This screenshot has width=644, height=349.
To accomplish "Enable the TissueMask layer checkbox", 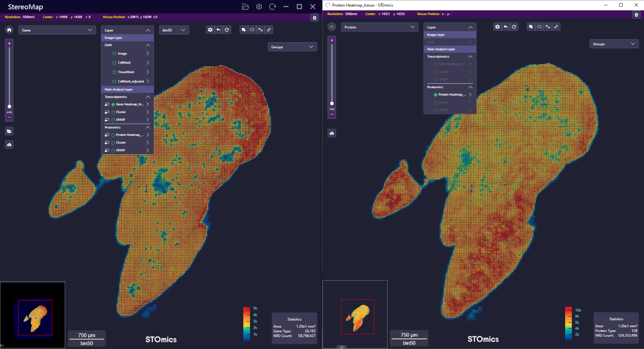I will click(114, 72).
